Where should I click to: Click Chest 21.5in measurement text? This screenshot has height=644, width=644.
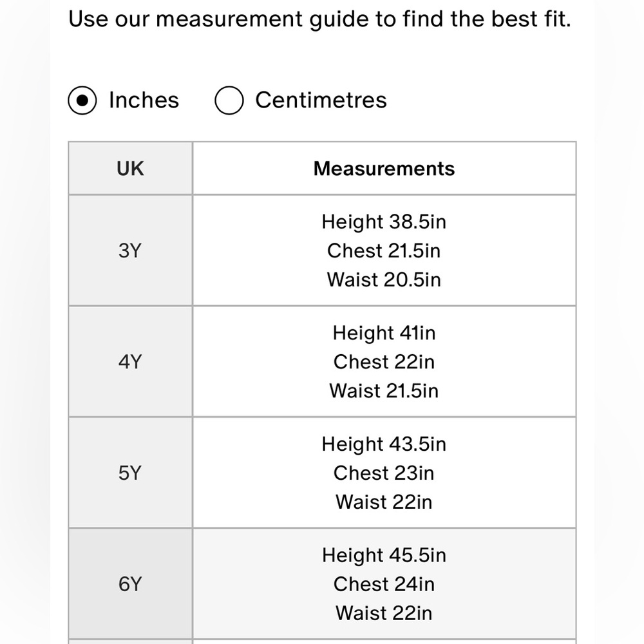[384, 251]
